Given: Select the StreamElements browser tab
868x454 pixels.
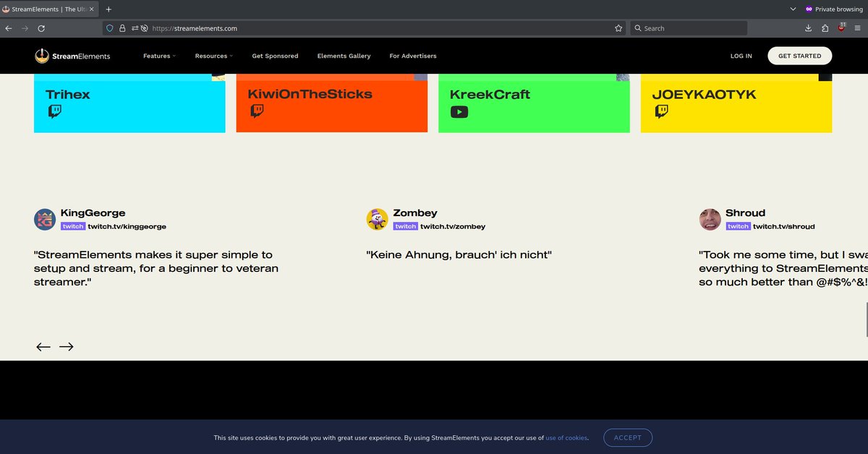Looking at the screenshot, I should (49, 9).
